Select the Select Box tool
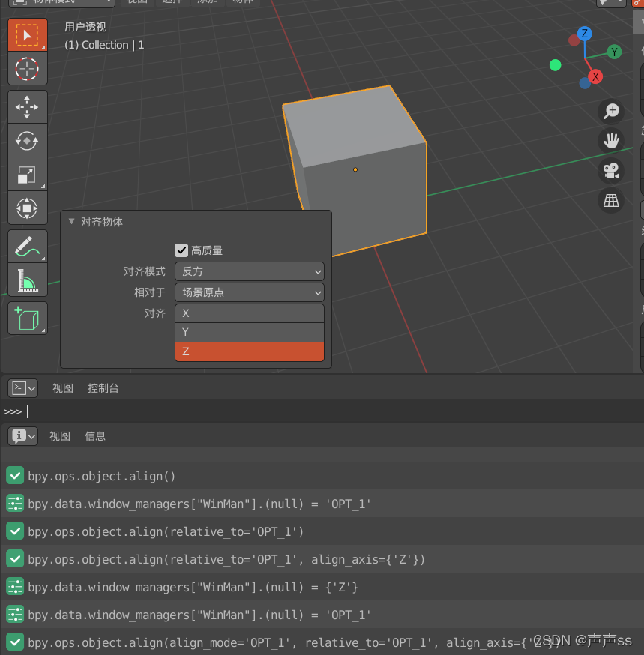644x655 pixels. click(28, 35)
